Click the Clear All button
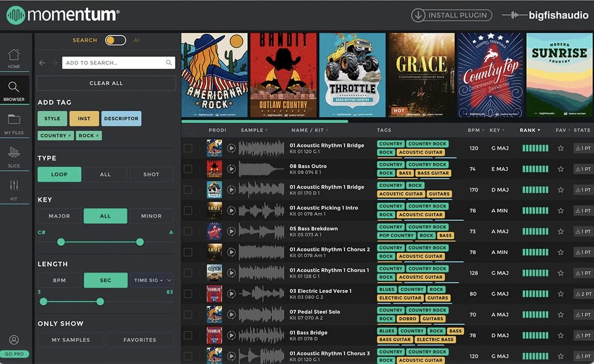 pos(106,83)
